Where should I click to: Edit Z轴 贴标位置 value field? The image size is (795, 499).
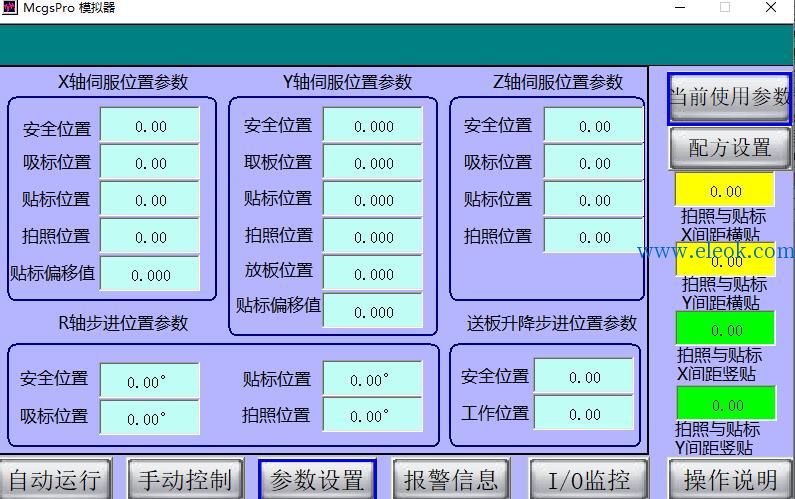[594, 199]
